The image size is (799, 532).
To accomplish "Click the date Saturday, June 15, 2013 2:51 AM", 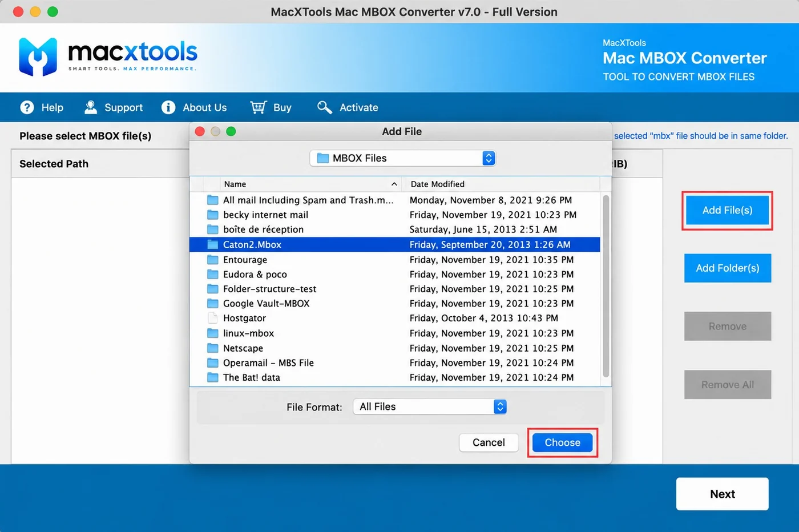I will (x=483, y=229).
